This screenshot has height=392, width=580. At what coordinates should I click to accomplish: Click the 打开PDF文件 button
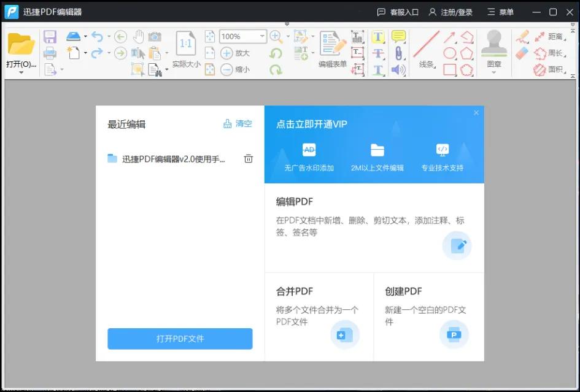click(x=180, y=339)
